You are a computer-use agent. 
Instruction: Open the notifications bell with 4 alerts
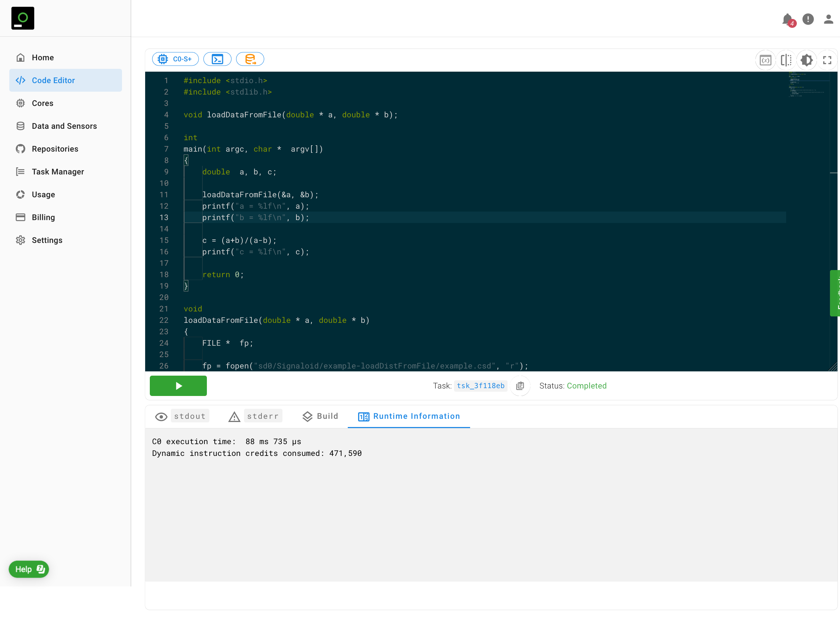(x=788, y=20)
